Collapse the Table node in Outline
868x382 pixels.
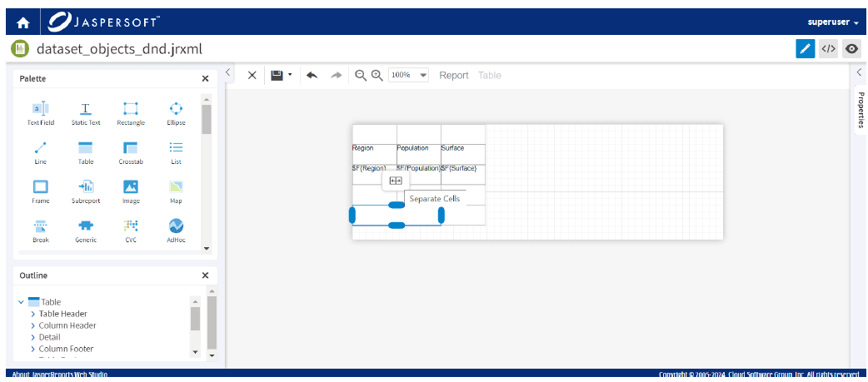coord(21,302)
